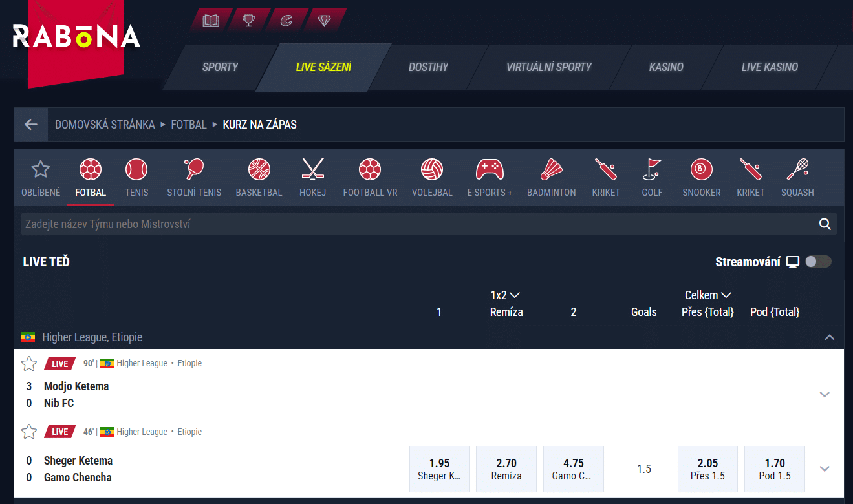
Task: Click the Kurz na zápas breadcrumb text
Action: 259,125
